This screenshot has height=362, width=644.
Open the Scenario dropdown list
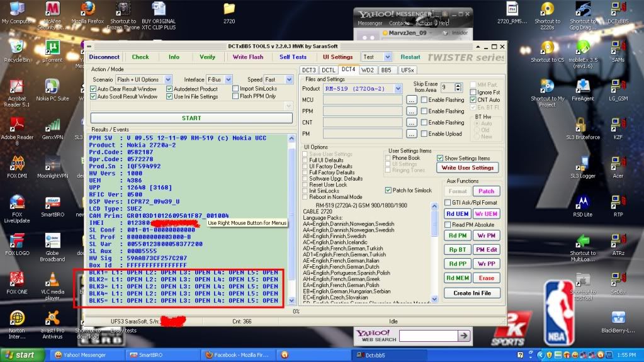(168, 79)
